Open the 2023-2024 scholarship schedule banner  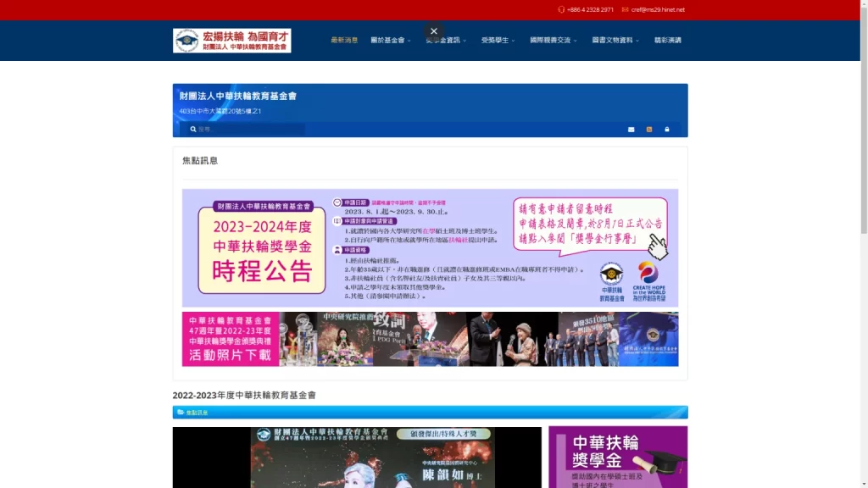coord(430,247)
